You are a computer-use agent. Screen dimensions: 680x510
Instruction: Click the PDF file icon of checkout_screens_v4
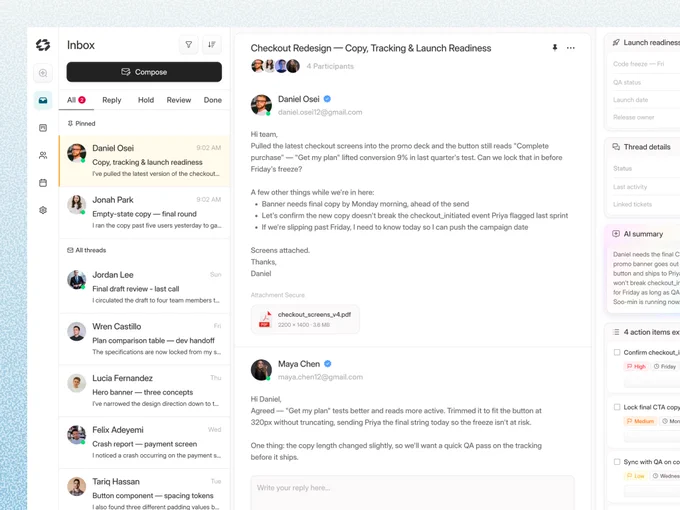265,319
